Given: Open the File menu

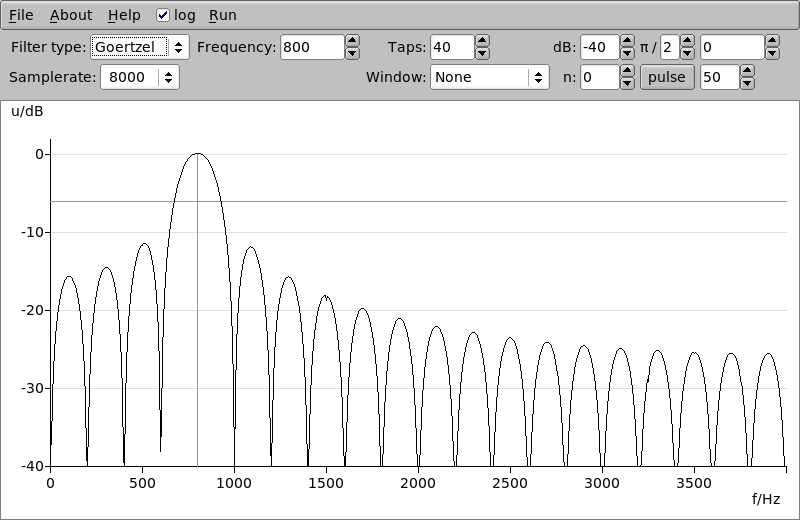Looking at the screenshot, I should pos(21,15).
